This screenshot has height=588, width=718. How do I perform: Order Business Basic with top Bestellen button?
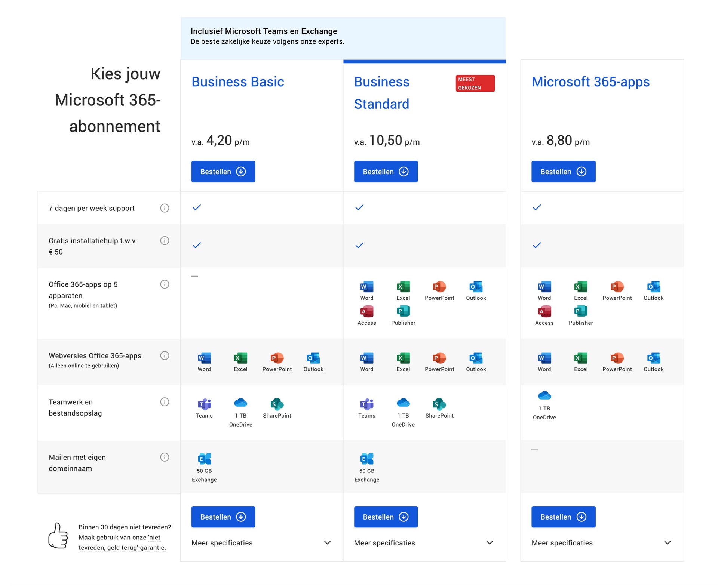[223, 172]
